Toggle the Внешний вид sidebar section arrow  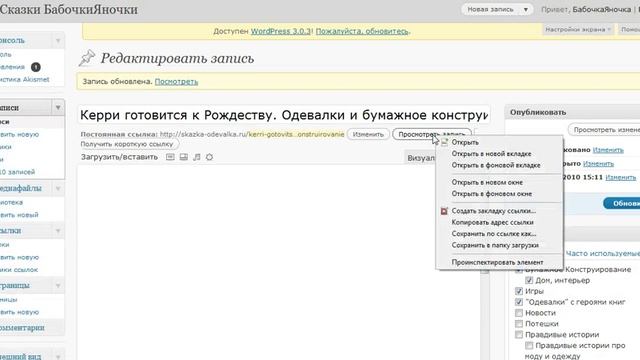coord(58,356)
